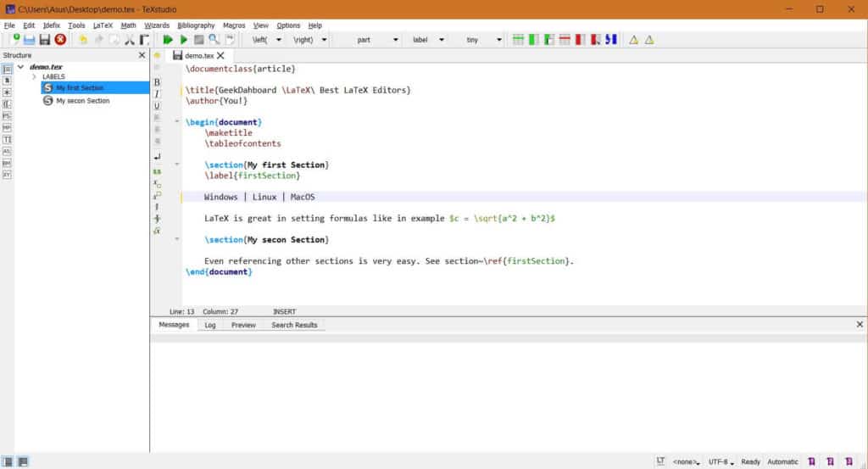Viewport: 868px width, 469px height.
Task: Remove table row with red row icon
Action: [565, 40]
